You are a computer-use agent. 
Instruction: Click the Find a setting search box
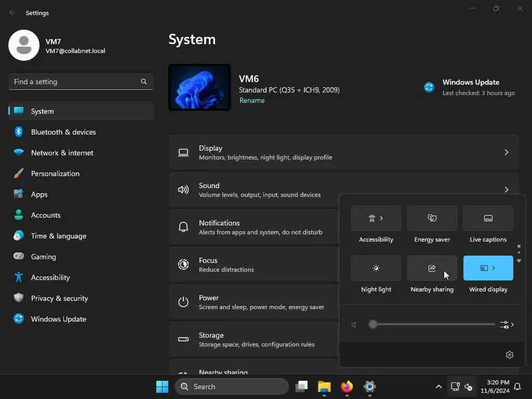[81, 82]
